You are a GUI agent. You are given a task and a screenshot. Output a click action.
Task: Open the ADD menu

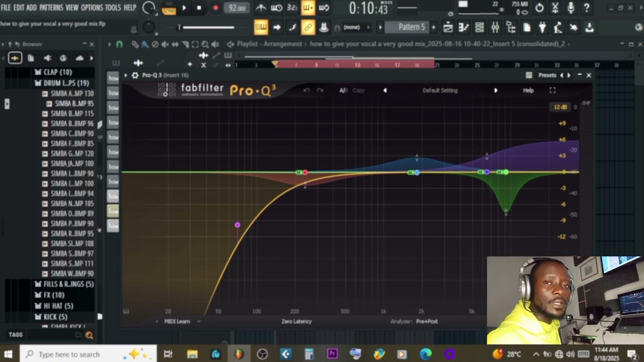(x=32, y=8)
